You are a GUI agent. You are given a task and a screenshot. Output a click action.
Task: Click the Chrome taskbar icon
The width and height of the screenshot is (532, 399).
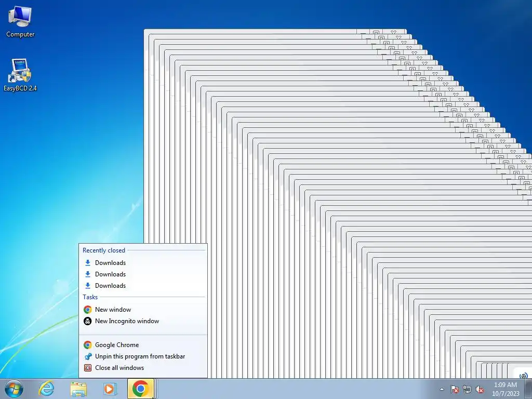tap(141, 389)
